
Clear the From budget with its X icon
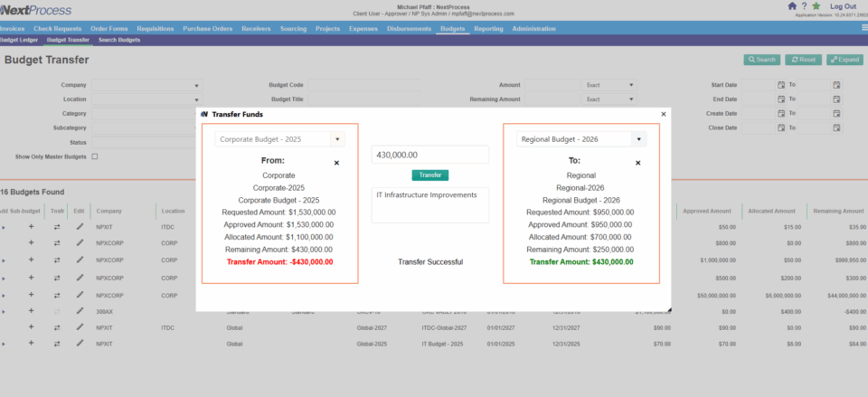337,163
